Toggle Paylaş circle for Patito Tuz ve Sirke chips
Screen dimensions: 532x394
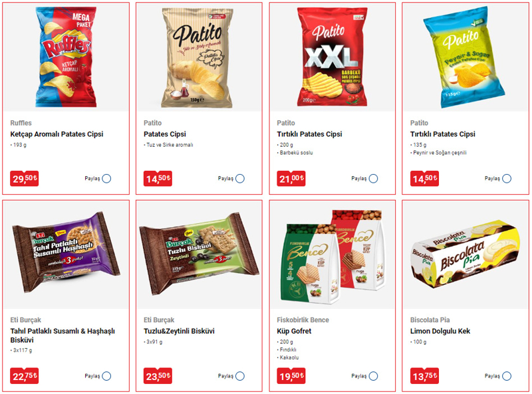pos(240,178)
